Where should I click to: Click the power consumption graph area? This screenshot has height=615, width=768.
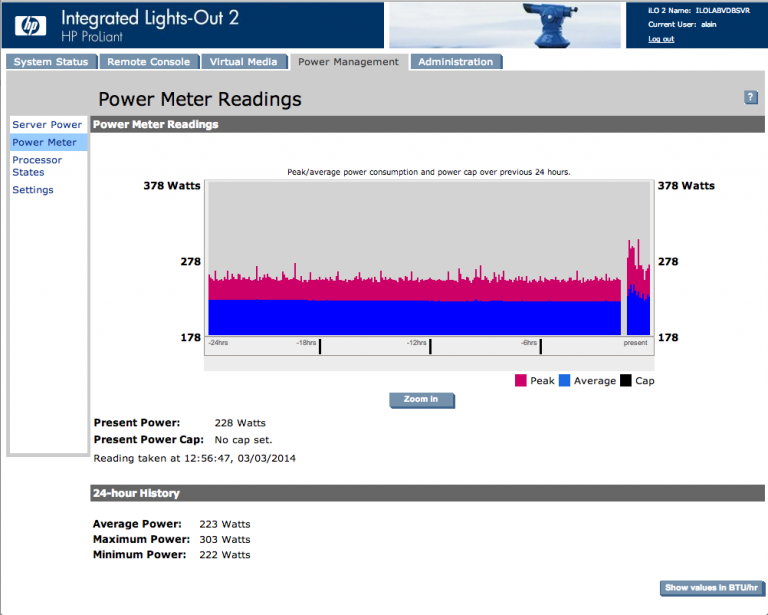coord(429,259)
